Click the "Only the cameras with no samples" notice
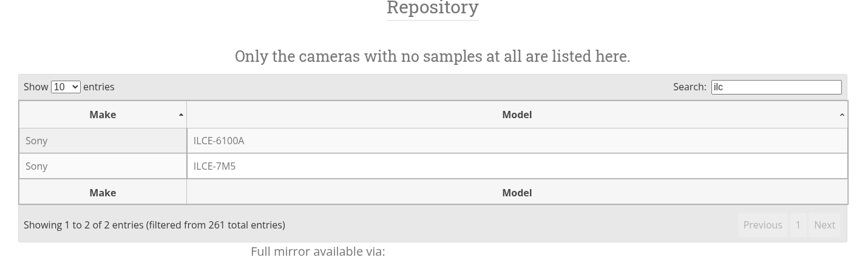Image resolution: width=868 pixels, height=263 pixels. [432, 56]
